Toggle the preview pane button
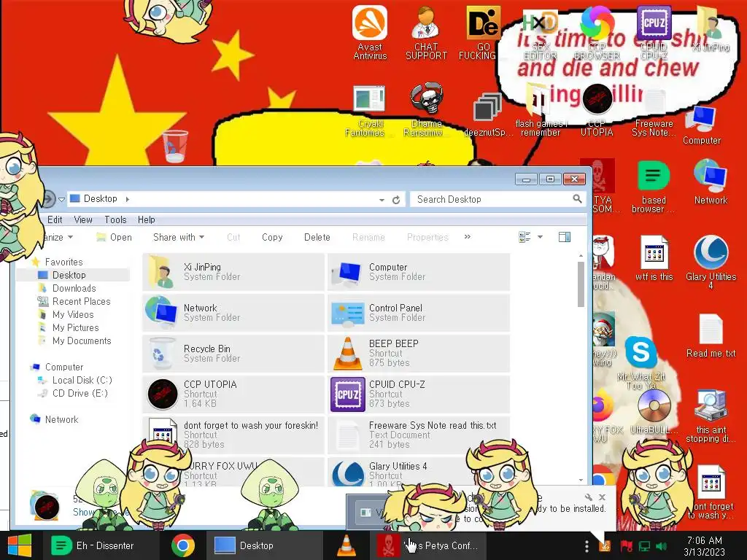 point(565,237)
